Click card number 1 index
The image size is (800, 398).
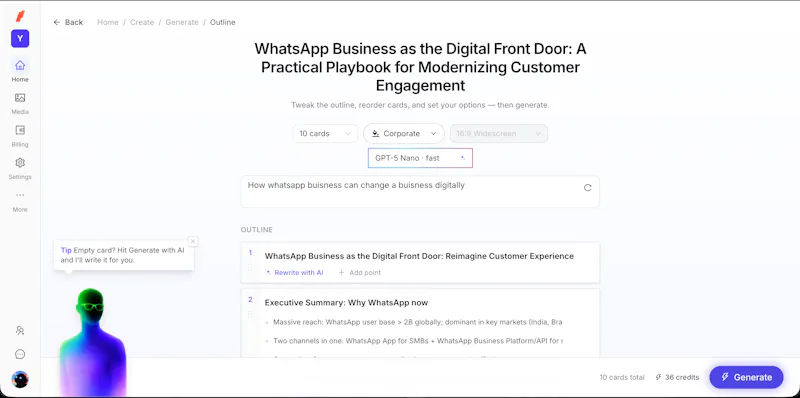tap(250, 253)
